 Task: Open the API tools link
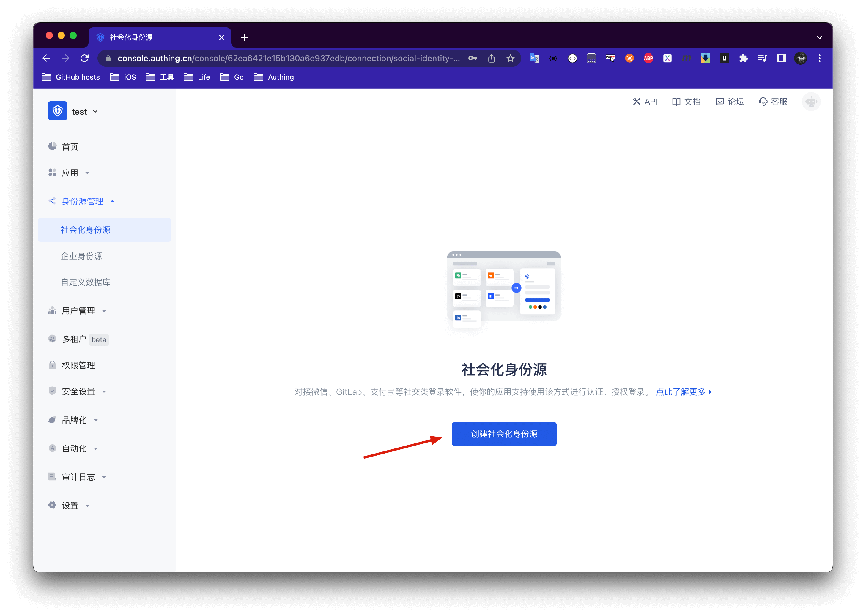[645, 102]
